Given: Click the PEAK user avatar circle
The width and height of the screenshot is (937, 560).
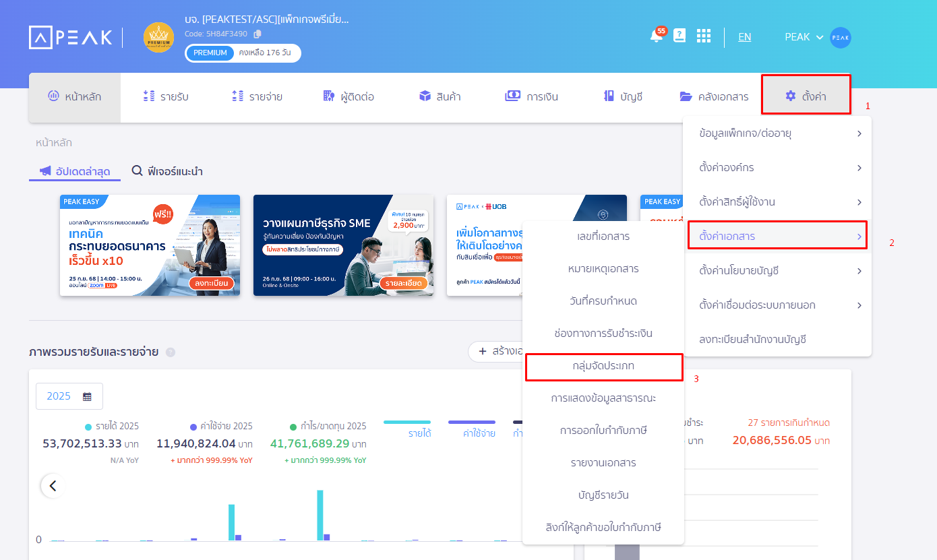Looking at the screenshot, I should (841, 38).
